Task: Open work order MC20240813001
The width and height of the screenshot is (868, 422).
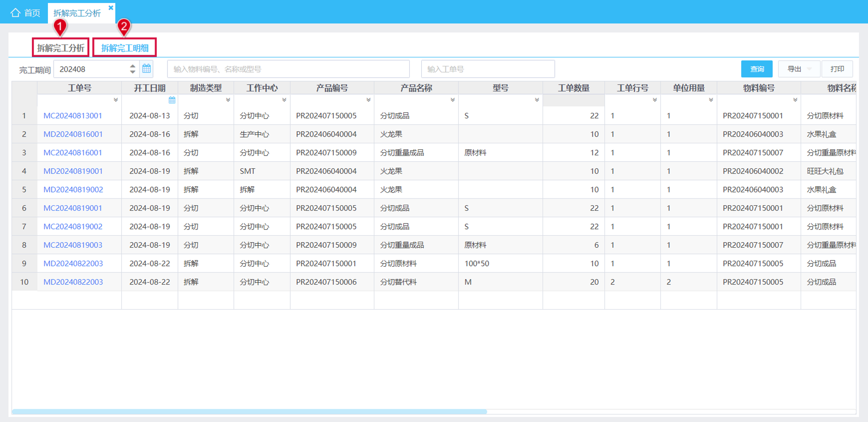Action: [x=72, y=115]
